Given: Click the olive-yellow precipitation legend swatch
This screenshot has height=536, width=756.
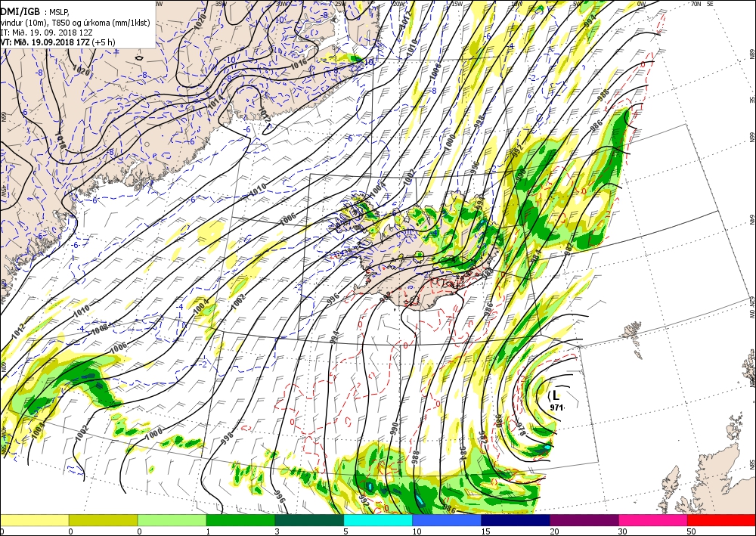Looking at the screenshot, I should [x=103, y=520].
